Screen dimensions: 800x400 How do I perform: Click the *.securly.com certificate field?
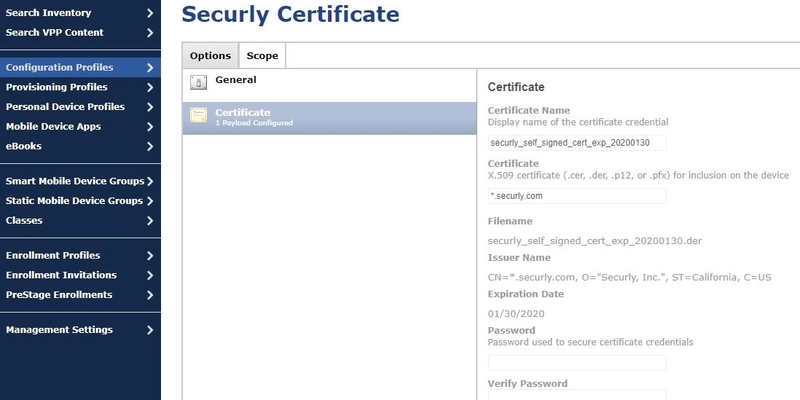tap(577, 196)
